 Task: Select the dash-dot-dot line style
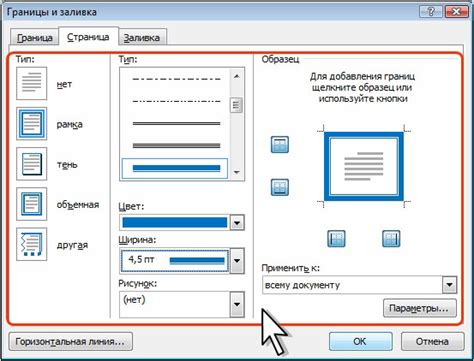pos(176,101)
